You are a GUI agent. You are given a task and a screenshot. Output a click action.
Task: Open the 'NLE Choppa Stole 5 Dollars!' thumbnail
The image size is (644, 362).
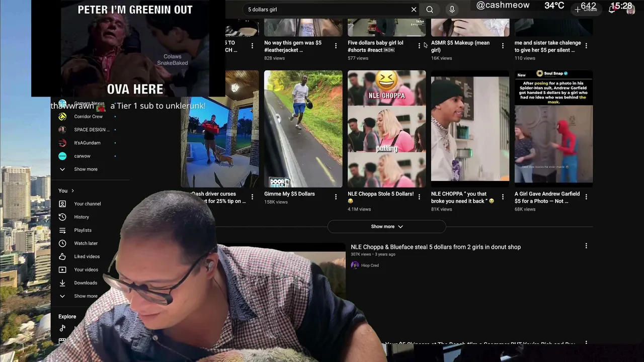(386, 129)
